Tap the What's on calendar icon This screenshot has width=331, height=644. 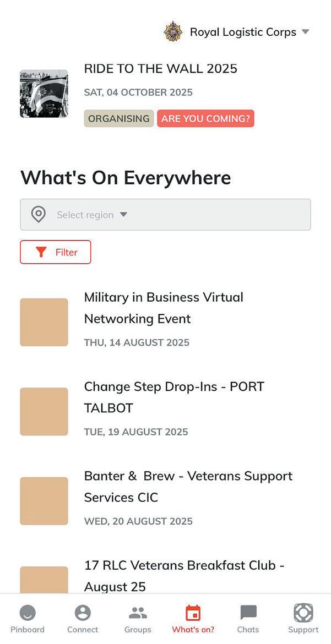point(193,613)
